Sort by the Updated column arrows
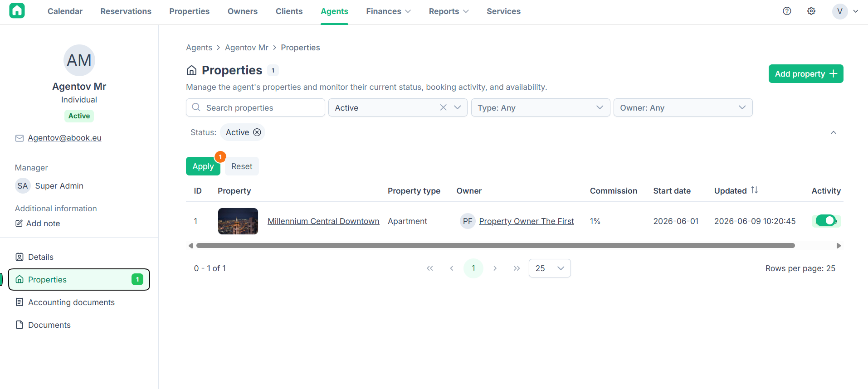The width and height of the screenshot is (868, 389). pos(754,190)
